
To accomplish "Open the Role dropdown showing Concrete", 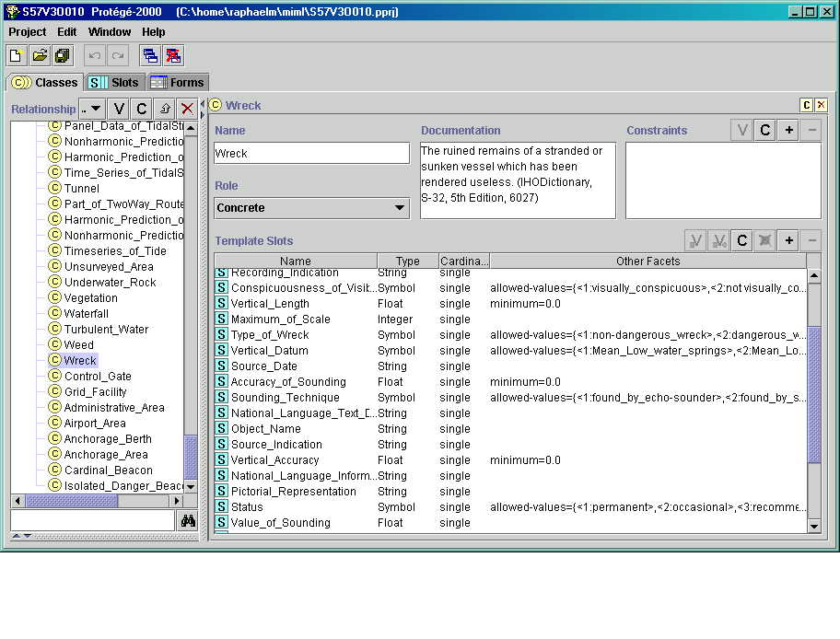I will coord(311,208).
